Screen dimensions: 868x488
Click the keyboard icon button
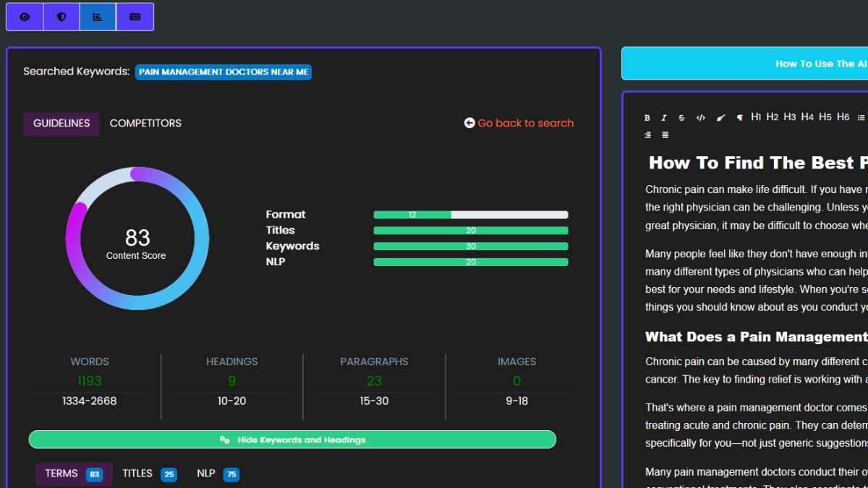click(x=135, y=17)
